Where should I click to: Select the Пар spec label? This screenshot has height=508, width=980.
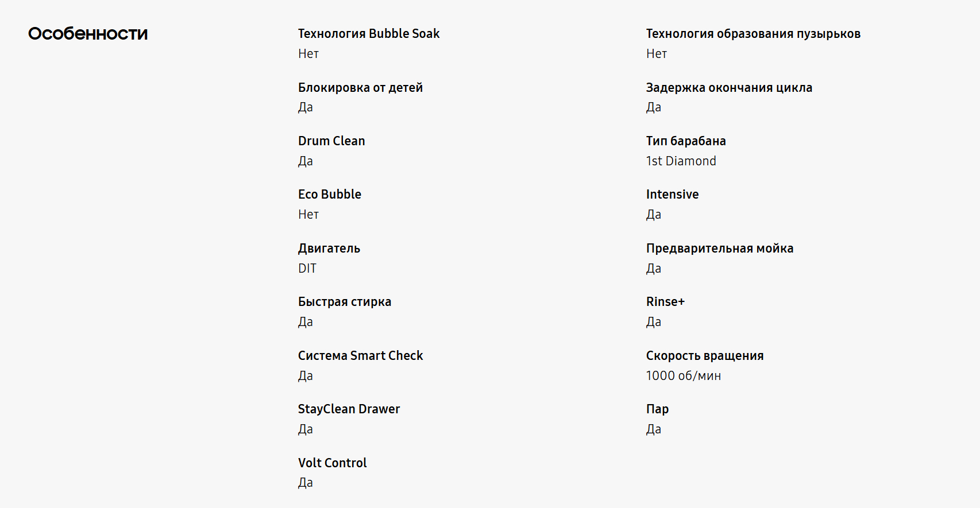coord(657,409)
